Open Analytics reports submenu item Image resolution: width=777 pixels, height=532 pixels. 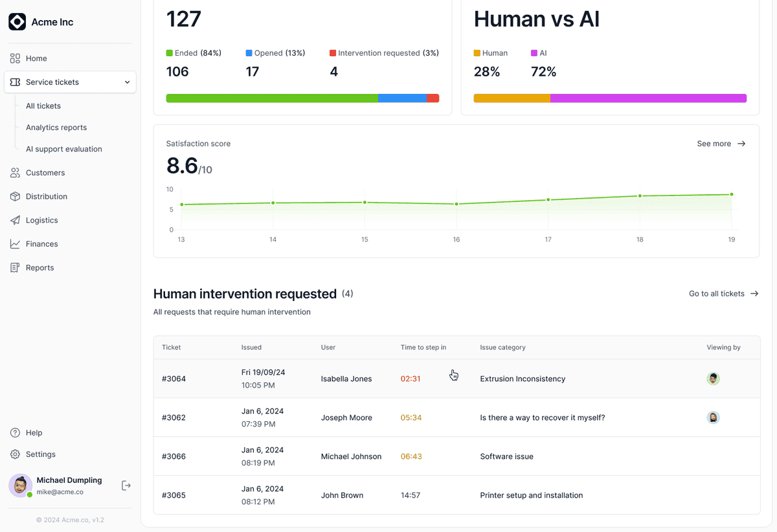coord(56,127)
